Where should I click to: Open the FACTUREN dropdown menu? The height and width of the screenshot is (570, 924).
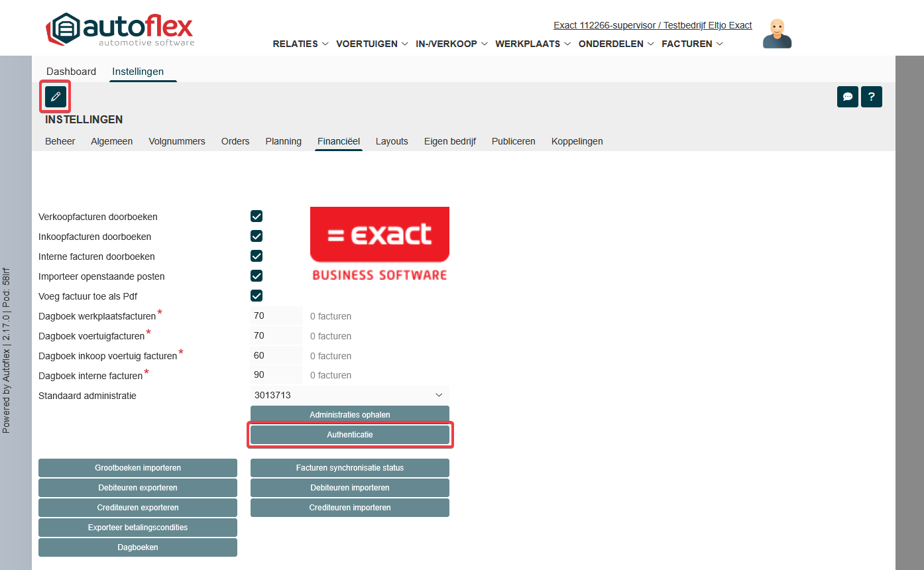[692, 44]
